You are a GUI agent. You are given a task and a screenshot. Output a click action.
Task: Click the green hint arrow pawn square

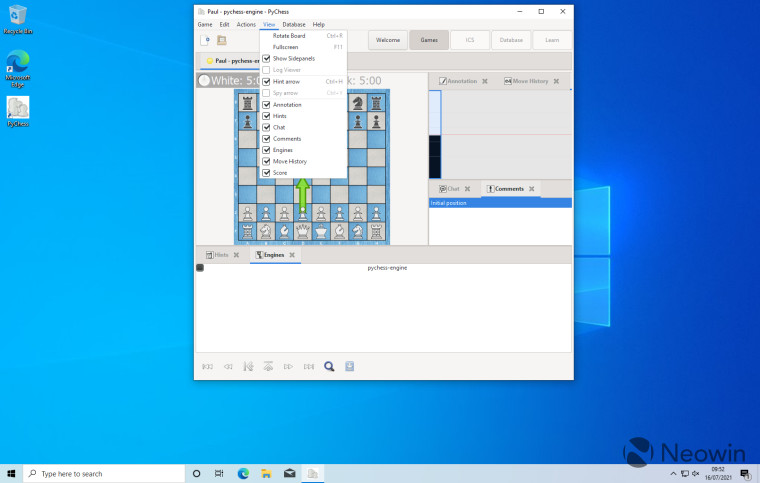pyautogui.click(x=303, y=213)
